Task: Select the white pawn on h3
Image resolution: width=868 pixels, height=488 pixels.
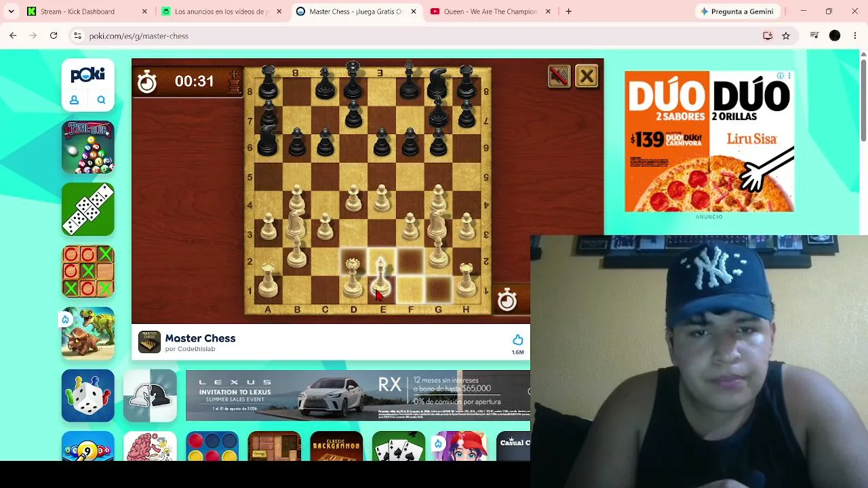Action: pos(467,226)
